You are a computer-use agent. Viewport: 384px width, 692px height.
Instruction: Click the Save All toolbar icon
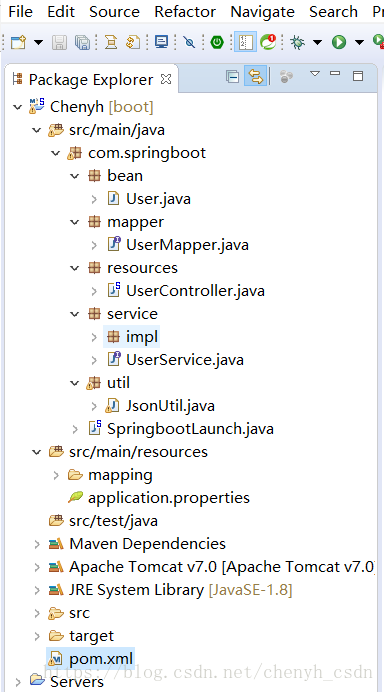82,42
